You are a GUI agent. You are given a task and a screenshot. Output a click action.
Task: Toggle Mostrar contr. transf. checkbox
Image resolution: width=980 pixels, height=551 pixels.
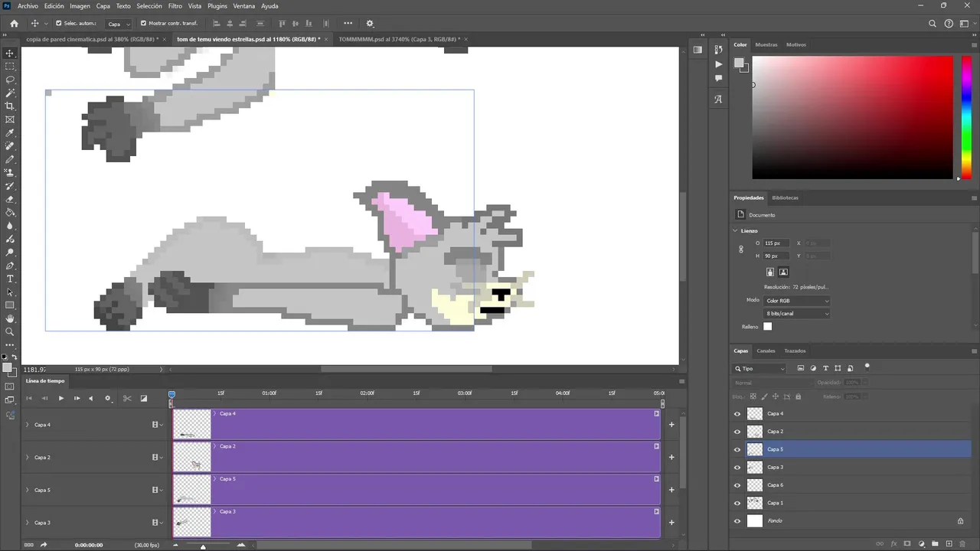(143, 23)
